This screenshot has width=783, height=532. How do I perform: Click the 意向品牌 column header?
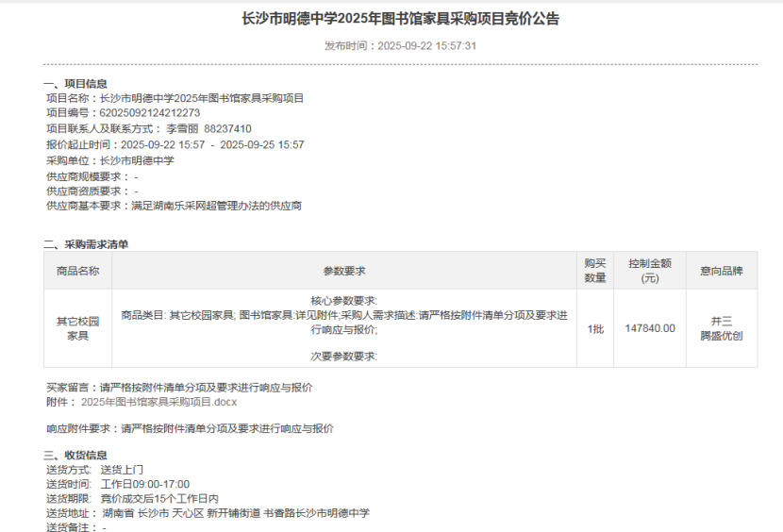coord(721,271)
